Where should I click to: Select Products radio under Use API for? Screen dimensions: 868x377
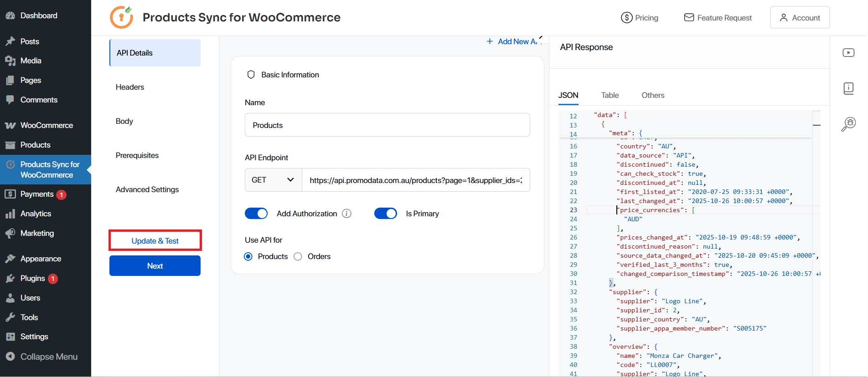(x=248, y=256)
